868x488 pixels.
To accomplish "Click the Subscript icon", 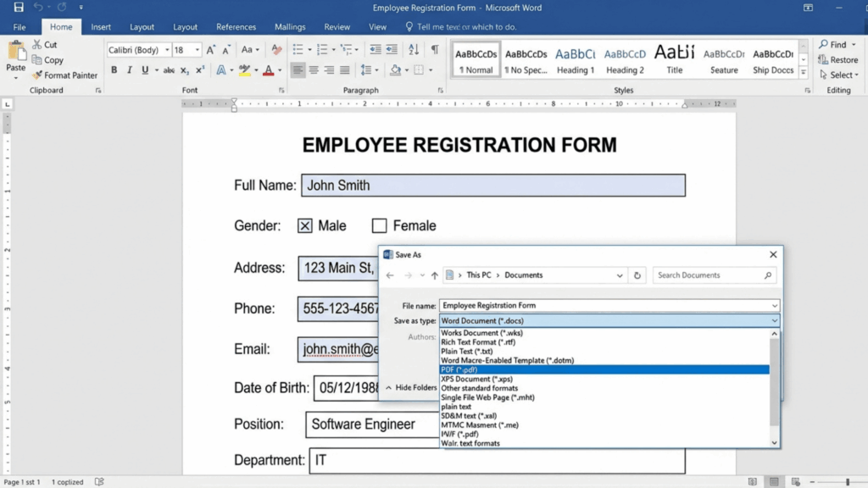I will click(x=184, y=69).
